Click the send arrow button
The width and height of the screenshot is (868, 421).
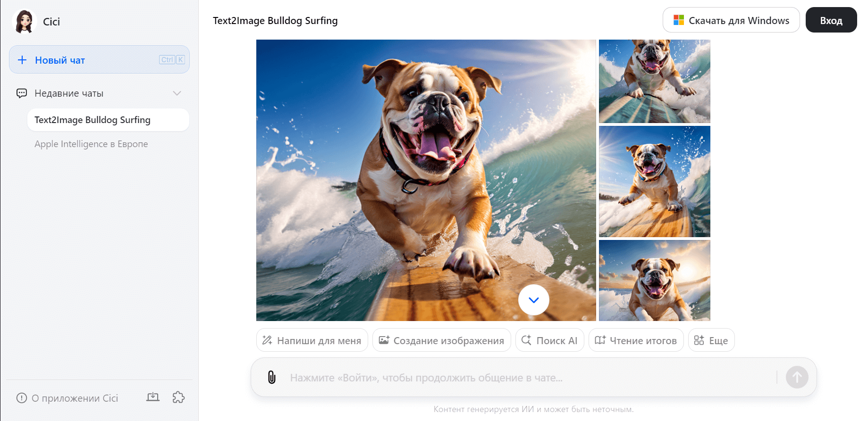click(x=797, y=377)
